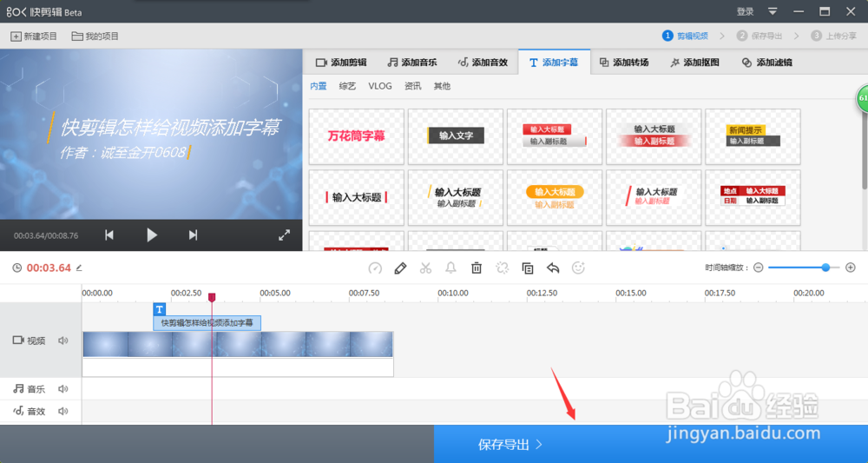Switch to 添加抠图 tab

click(x=694, y=63)
